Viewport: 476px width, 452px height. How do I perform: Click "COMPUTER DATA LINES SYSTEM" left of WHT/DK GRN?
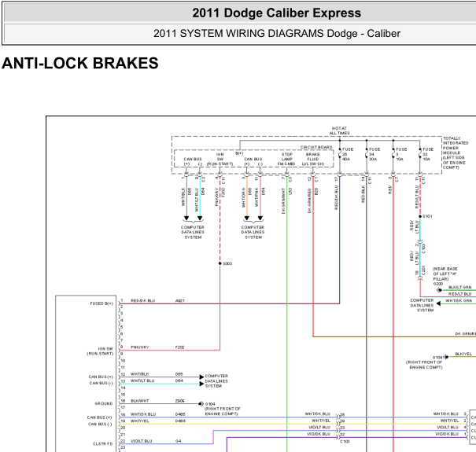422,305
